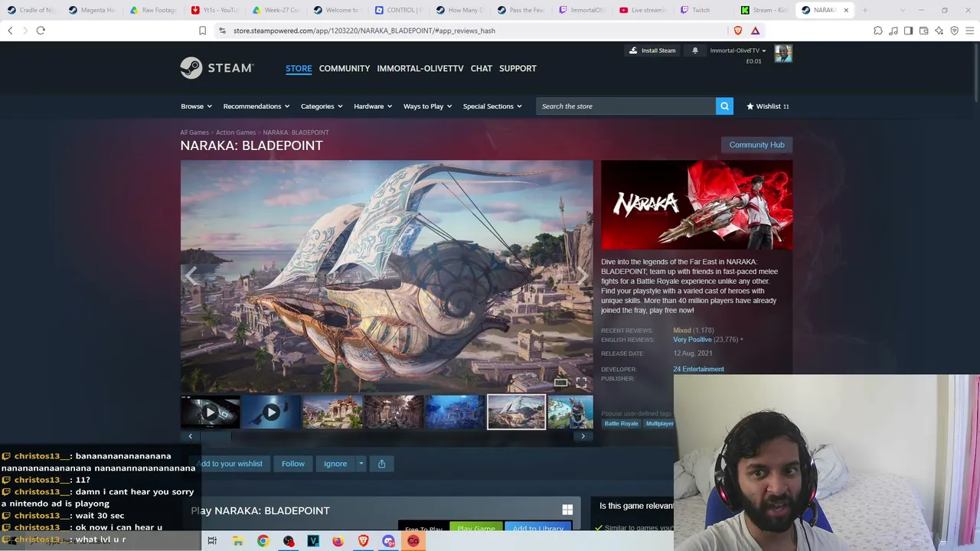The width and height of the screenshot is (980, 551).
Task: Open a new browser tab with plus
Action: point(865,10)
